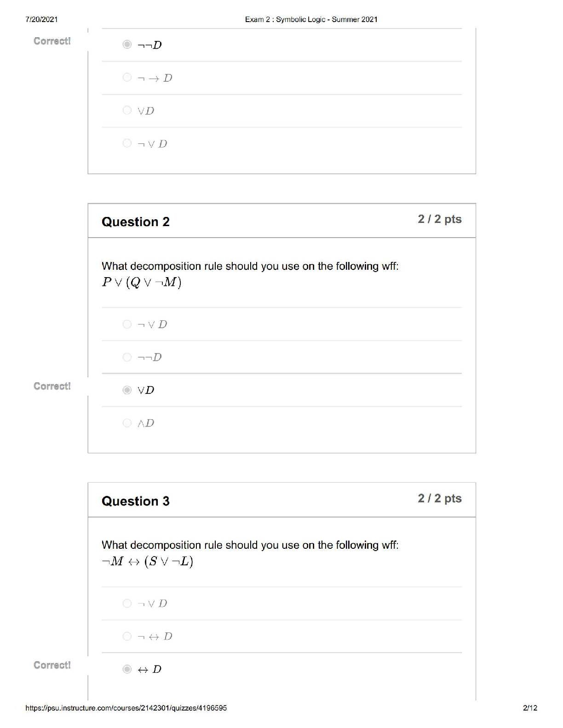This screenshot has width=563, height=728.
Task: Choose the ¬→D option in the top answer list
Action: [x=127, y=78]
